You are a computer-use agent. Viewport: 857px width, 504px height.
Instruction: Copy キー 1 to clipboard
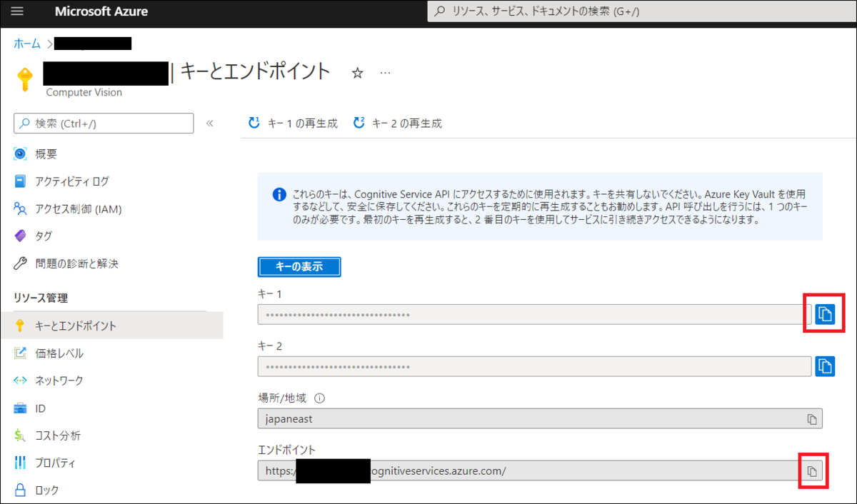826,314
